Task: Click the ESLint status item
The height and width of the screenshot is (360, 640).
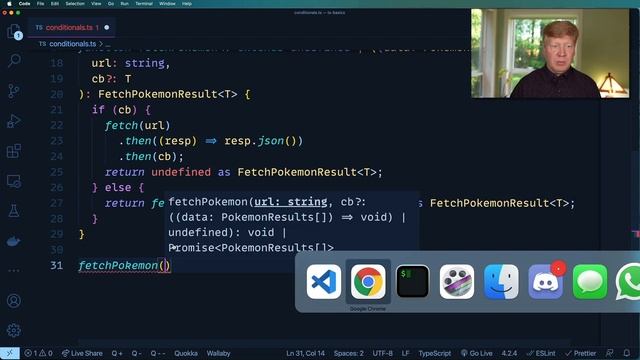Action: coord(541,353)
